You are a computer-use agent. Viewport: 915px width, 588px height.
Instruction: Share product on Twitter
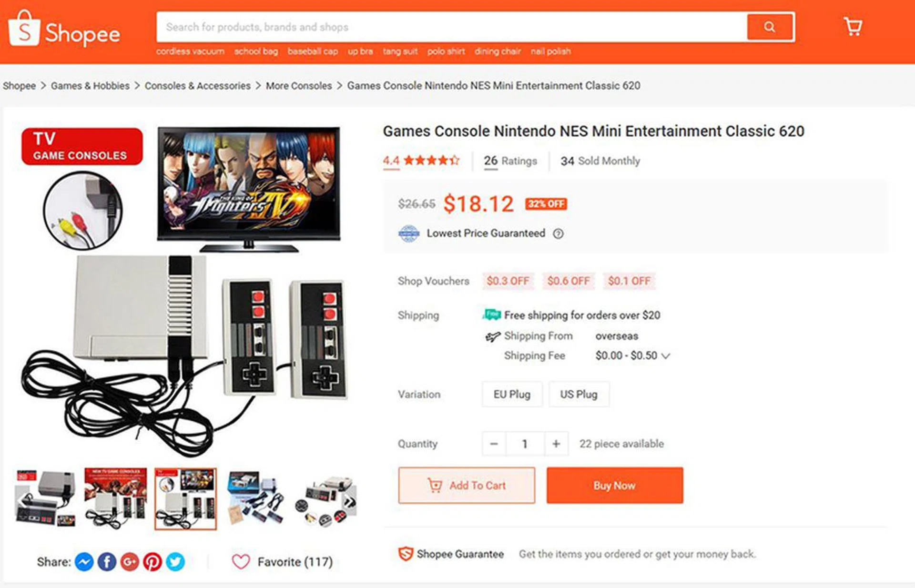[175, 562]
